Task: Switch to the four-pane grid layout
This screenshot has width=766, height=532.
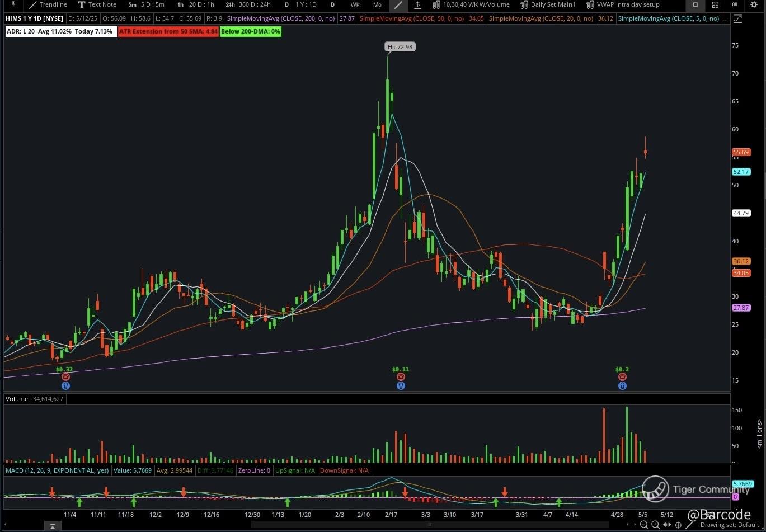Action: [x=715, y=4]
